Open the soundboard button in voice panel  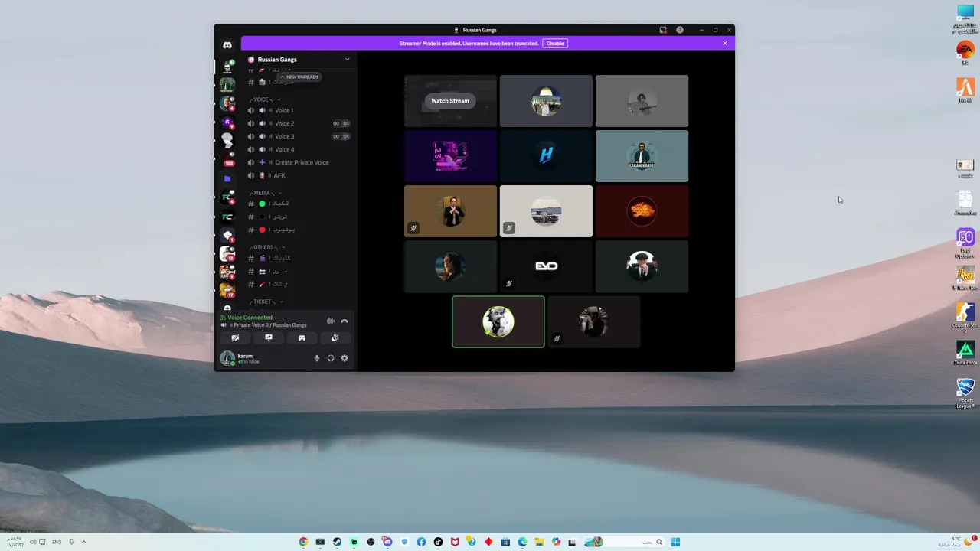[335, 337]
